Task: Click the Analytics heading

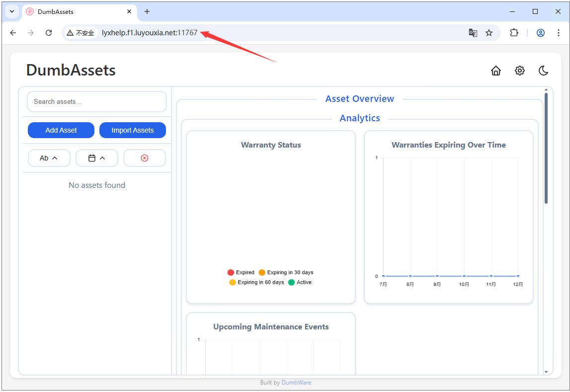Action: tap(360, 118)
